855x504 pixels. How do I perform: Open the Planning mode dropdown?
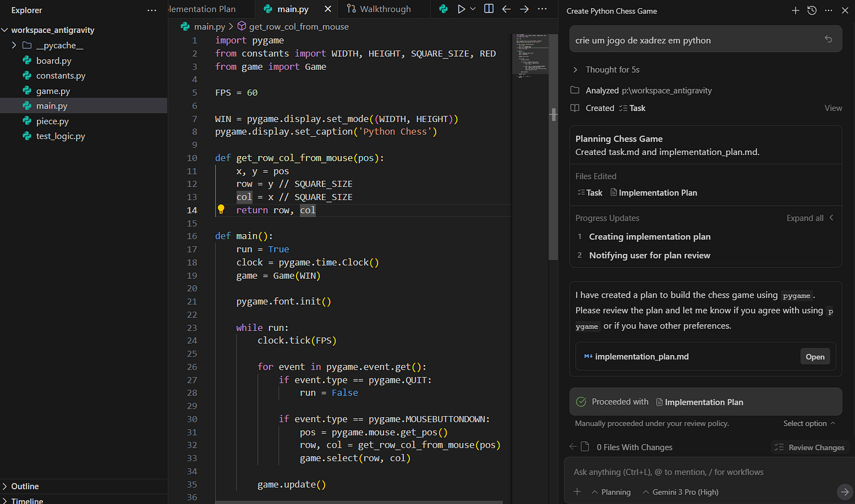pyautogui.click(x=611, y=492)
